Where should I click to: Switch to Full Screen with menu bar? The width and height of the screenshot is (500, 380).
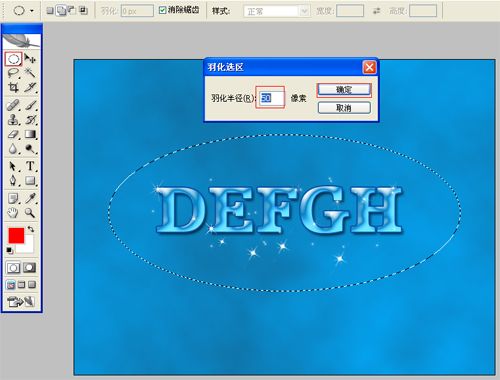coord(21,285)
